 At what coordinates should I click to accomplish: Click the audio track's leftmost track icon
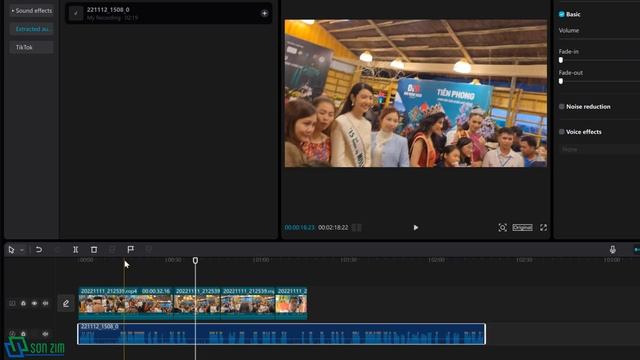[12, 334]
